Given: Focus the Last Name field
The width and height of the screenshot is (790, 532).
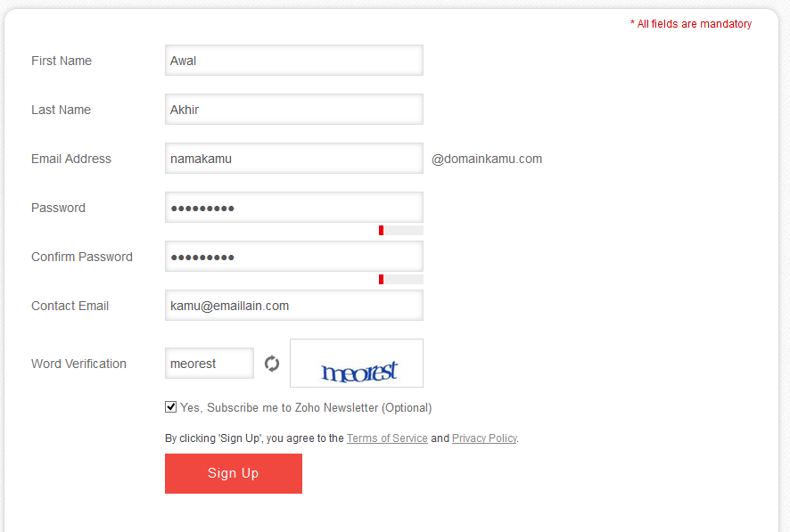Looking at the screenshot, I should click(x=293, y=110).
